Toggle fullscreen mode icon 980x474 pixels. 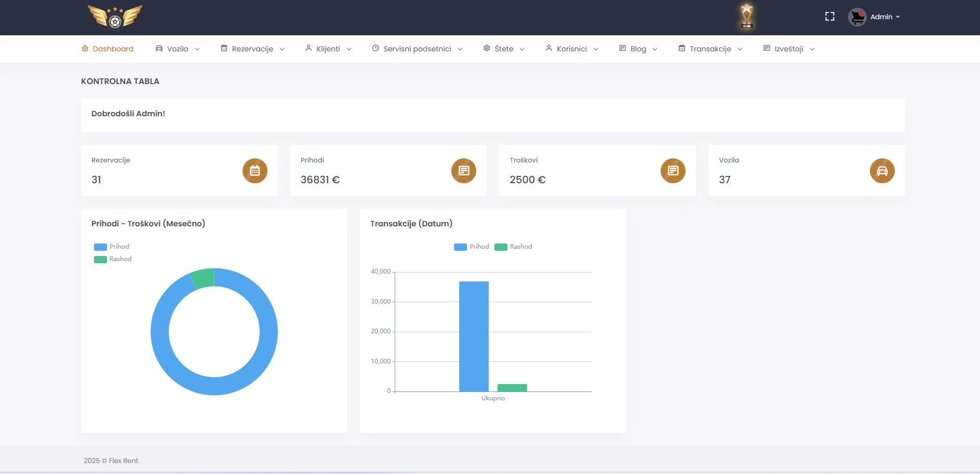click(x=829, y=17)
